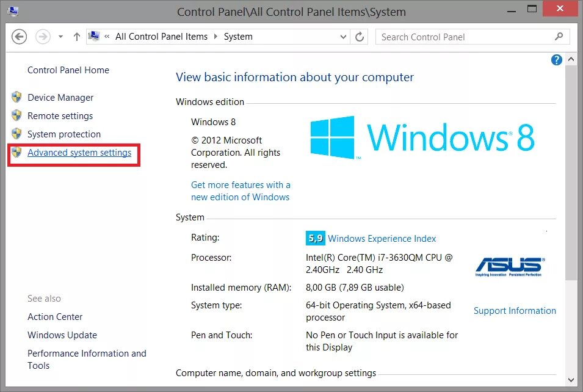The height and width of the screenshot is (392, 583).
Task: Open recent locations dropdown arrow
Action: coord(60,37)
